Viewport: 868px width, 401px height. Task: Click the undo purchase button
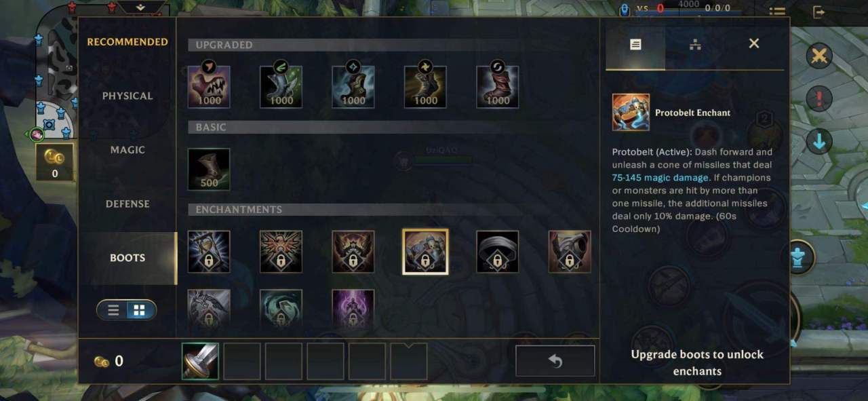click(555, 361)
